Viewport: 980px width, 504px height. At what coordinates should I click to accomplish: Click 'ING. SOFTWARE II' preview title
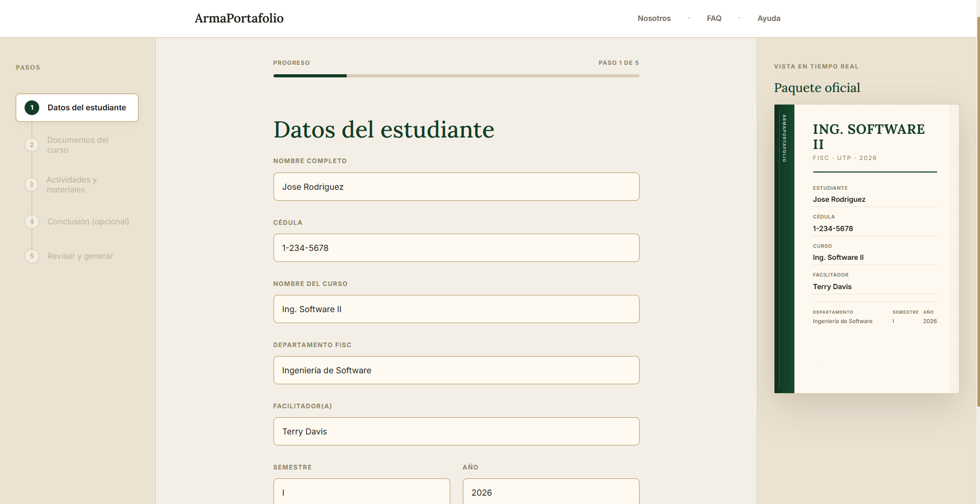click(869, 136)
